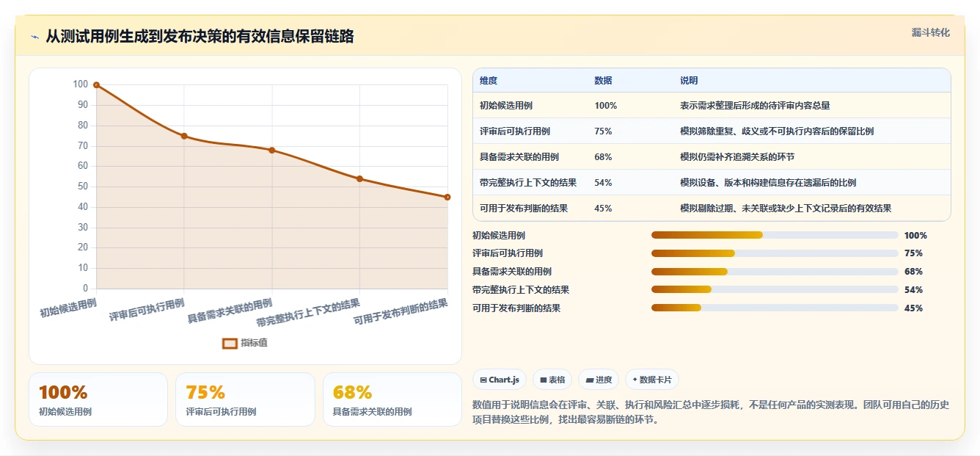Screen dimensions: 980x456
Task: Click the 说明 column header
Action: [689, 80]
